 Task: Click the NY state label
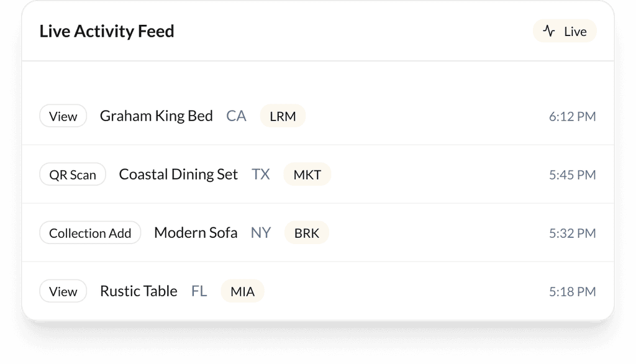pyautogui.click(x=261, y=233)
